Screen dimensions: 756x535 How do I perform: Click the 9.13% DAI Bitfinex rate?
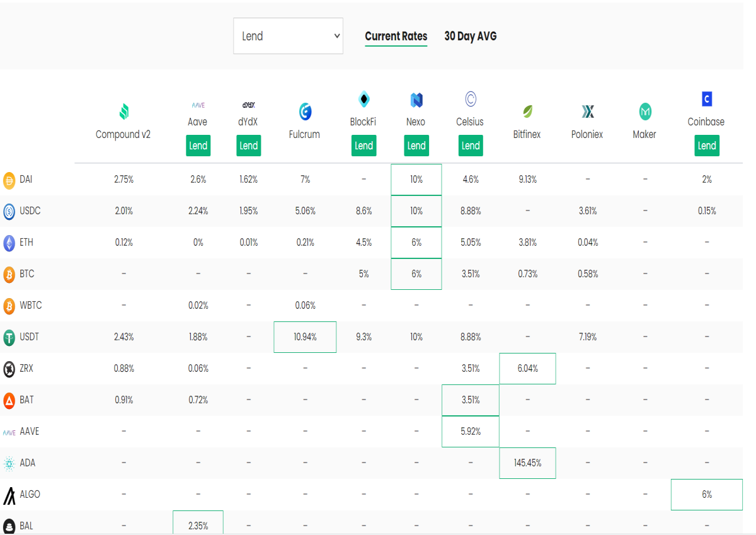click(x=527, y=180)
